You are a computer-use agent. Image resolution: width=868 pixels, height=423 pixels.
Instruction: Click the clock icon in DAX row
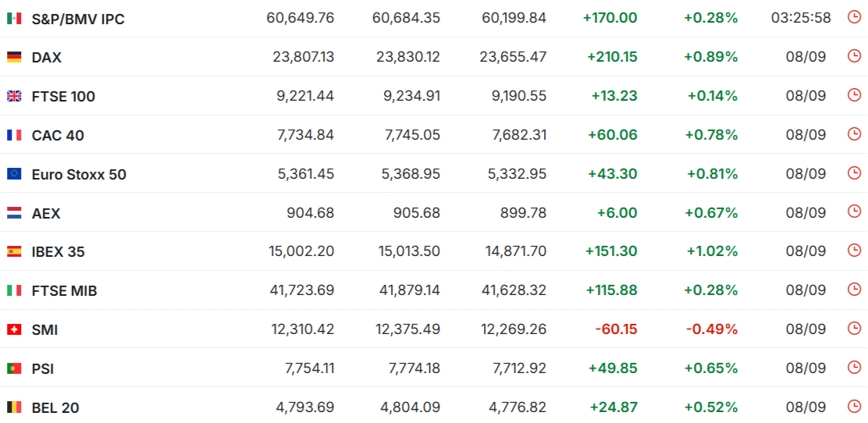pyautogui.click(x=854, y=56)
